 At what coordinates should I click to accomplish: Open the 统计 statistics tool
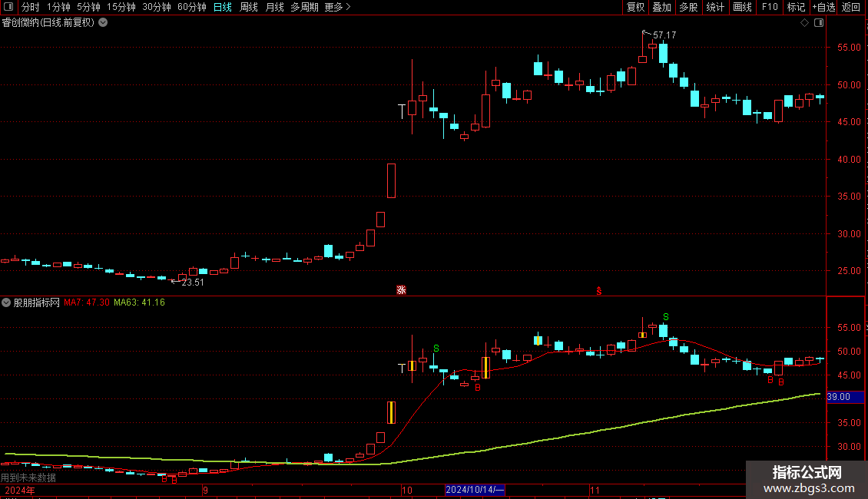715,7
